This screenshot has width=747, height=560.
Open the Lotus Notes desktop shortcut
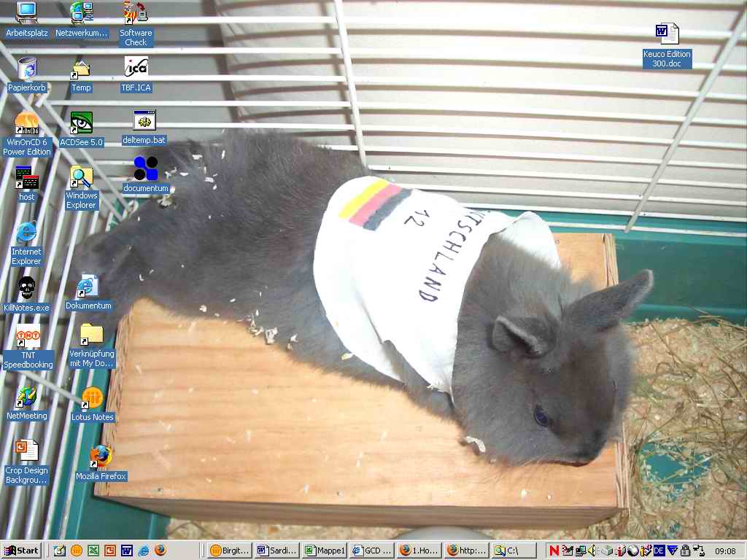(x=92, y=398)
